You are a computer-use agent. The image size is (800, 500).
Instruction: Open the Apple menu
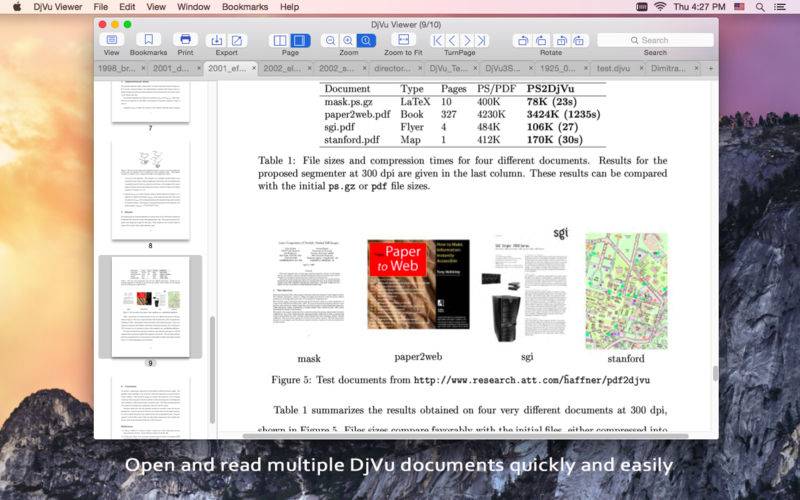17,7
